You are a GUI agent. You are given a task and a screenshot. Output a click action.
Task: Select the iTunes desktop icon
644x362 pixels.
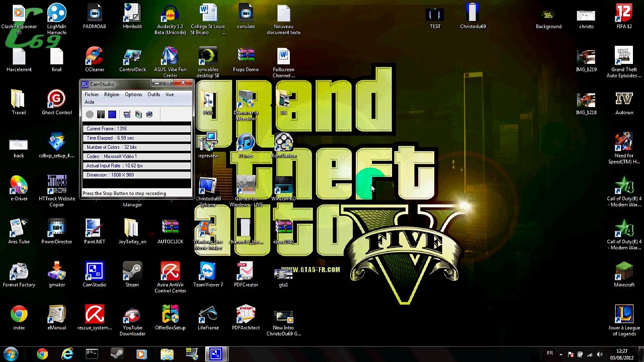246,146
